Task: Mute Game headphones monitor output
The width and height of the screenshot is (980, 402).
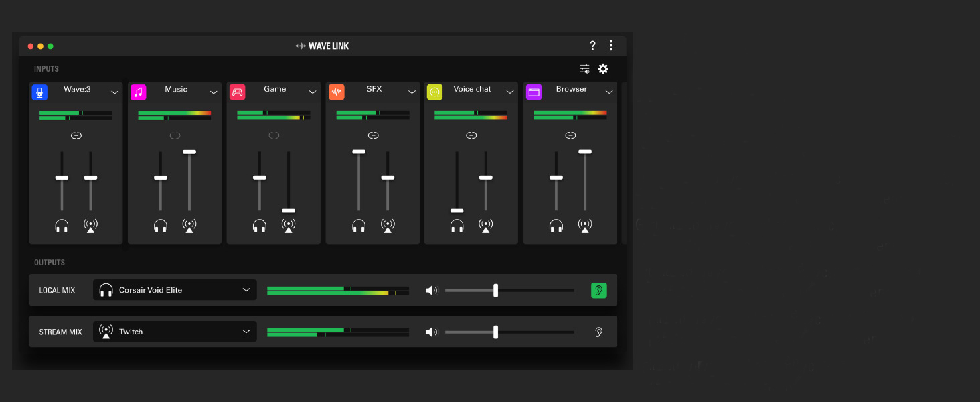Action: pyautogui.click(x=260, y=226)
